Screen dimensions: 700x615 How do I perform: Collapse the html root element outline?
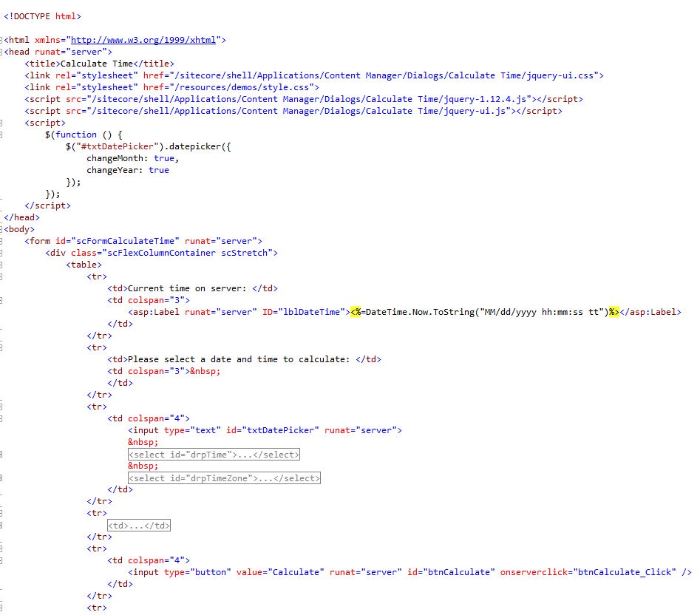click(1, 40)
